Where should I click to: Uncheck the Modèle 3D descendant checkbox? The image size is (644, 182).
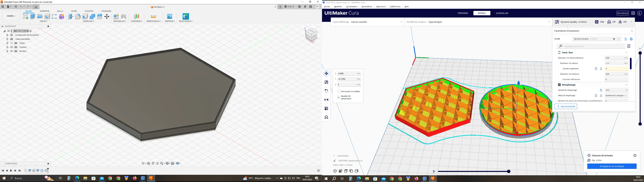pos(339,97)
